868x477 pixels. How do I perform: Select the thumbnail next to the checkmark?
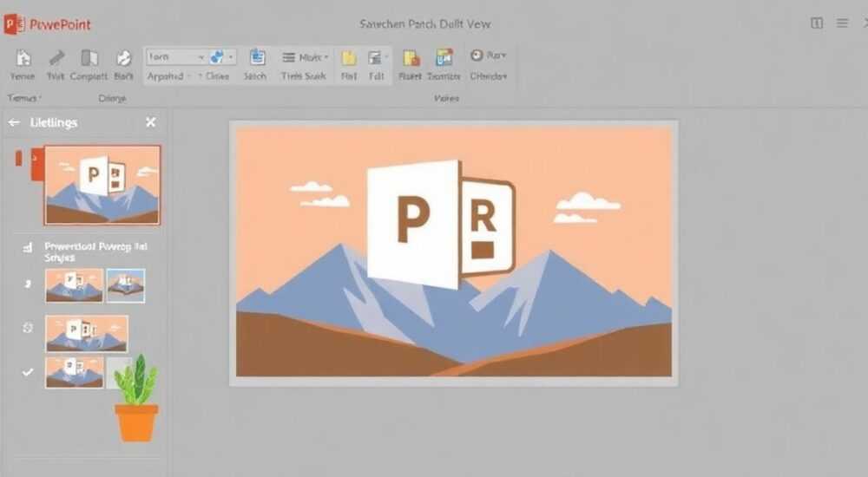click(74, 372)
